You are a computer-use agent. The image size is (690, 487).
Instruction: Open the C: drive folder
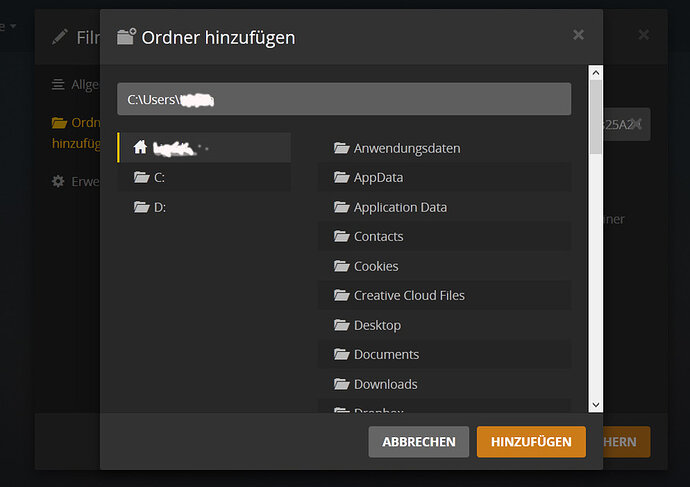click(205, 177)
